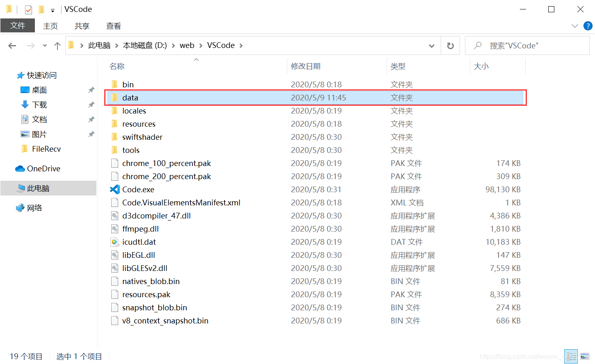
Task: Select 文档 in navigation pane
Action: [x=39, y=120]
